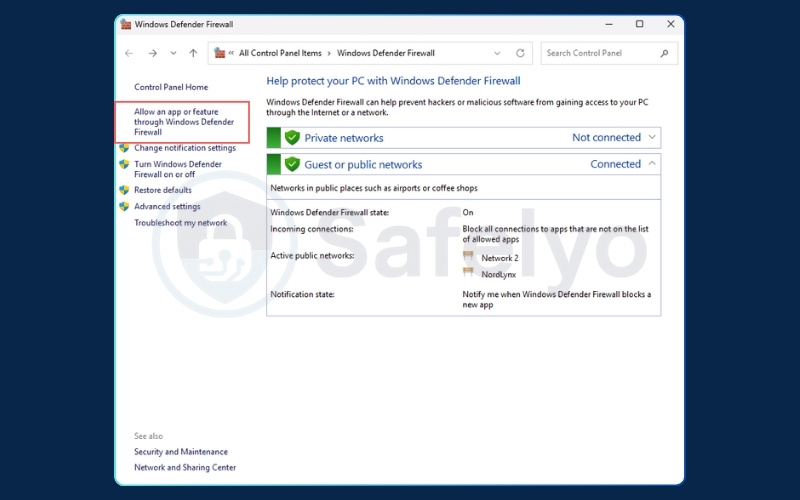The height and width of the screenshot is (500, 800).
Task: Click Help protect your PC heading
Action: pyautogui.click(x=393, y=81)
